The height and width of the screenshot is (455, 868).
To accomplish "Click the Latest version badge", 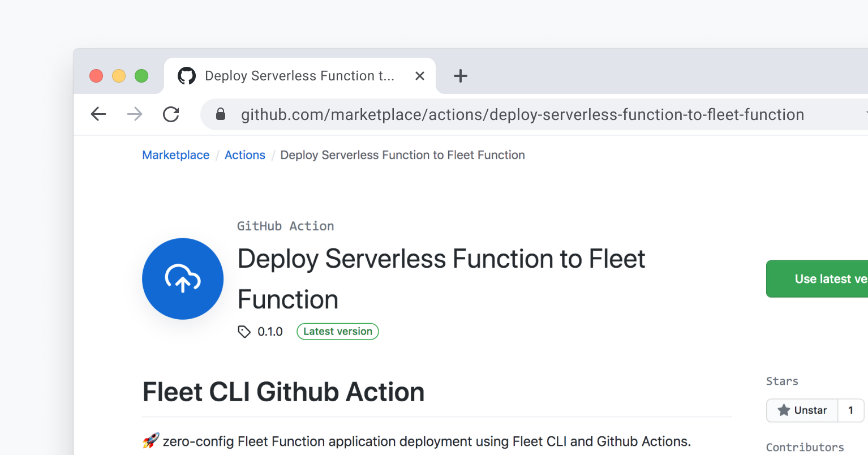I will click(337, 331).
